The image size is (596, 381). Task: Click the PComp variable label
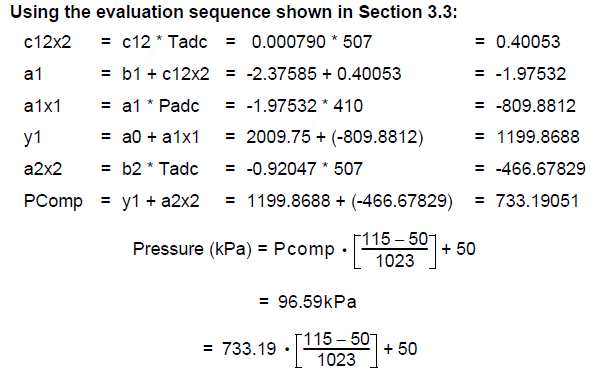point(53,202)
